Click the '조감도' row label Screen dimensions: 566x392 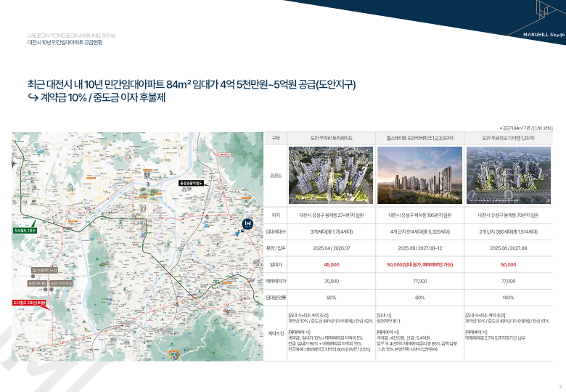point(276,176)
